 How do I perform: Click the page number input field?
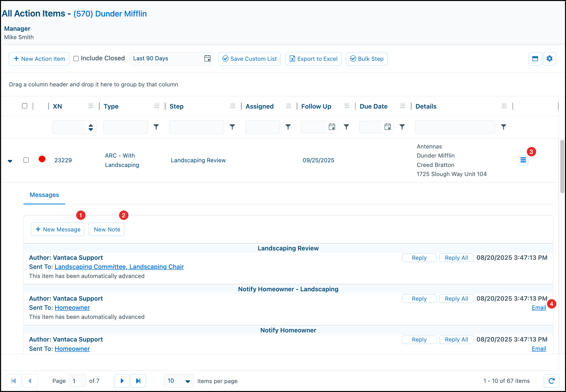[77, 381]
